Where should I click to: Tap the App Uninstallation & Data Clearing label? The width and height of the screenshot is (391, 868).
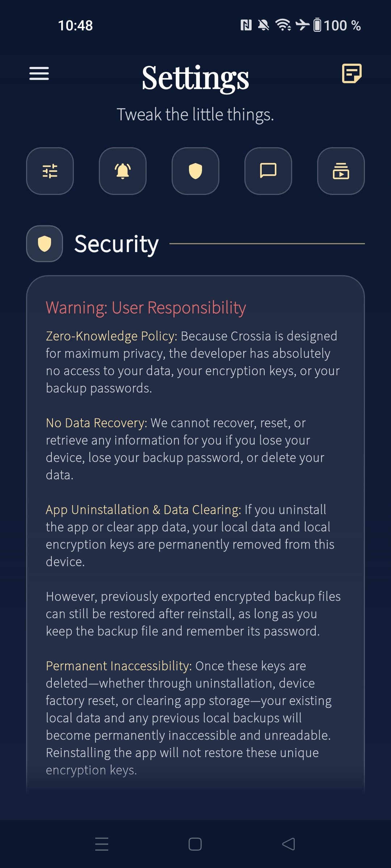(142, 509)
